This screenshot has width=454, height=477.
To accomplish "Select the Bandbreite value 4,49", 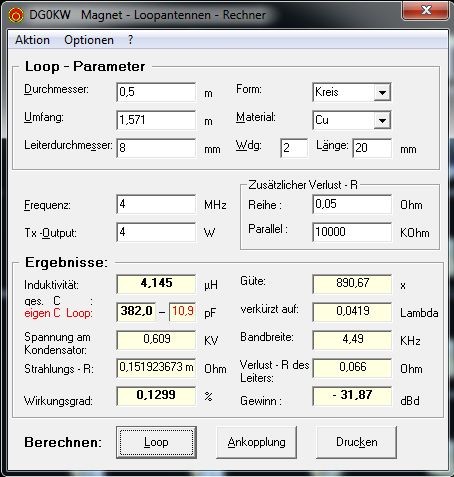I will click(x=352, y=339).
